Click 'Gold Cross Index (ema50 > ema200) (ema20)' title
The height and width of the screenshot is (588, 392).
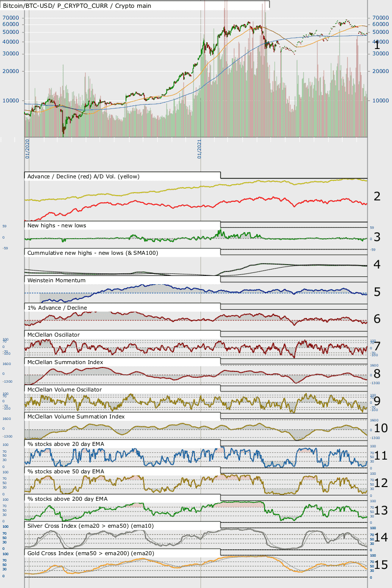tap(91, 553)
